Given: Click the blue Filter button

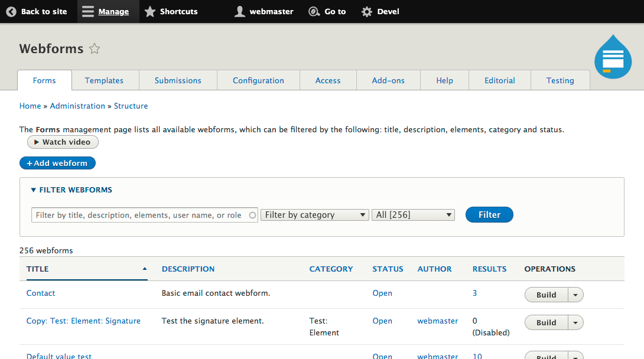Looking at the screenshot, I should [489, 214].
